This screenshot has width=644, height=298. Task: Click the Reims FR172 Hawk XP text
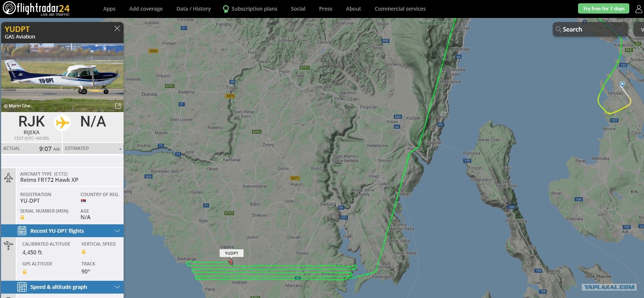pos(49,180)
